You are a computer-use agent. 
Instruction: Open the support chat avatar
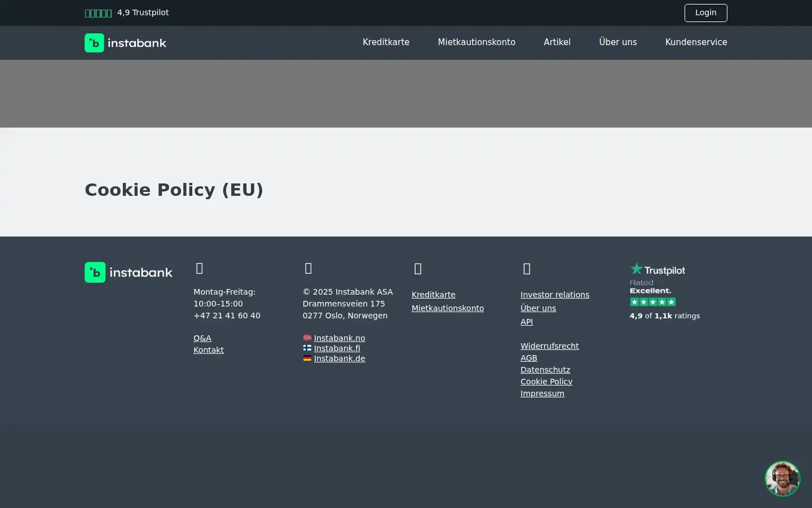pyautogui.click(x=783, y=479)
